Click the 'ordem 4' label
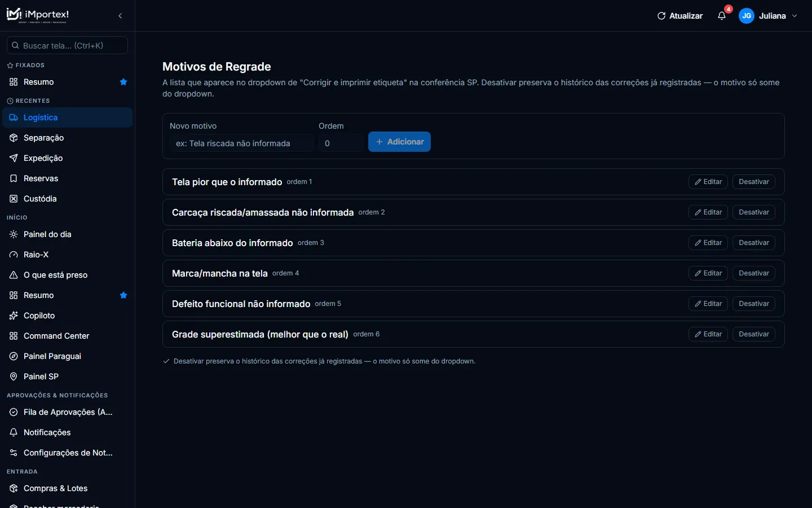Image resolution: width=812 pixels, height=508 pixels. pyautogui.click(x=286, y=273)
